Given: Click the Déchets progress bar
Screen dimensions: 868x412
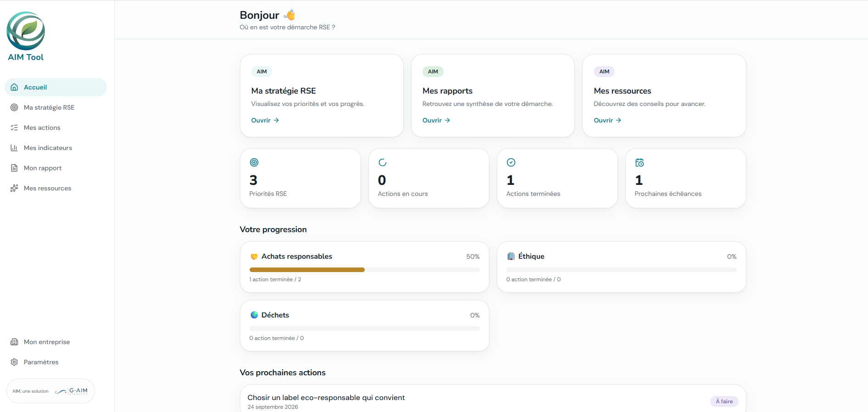Looking at the screenshot, I should click(x=365, y=328).
